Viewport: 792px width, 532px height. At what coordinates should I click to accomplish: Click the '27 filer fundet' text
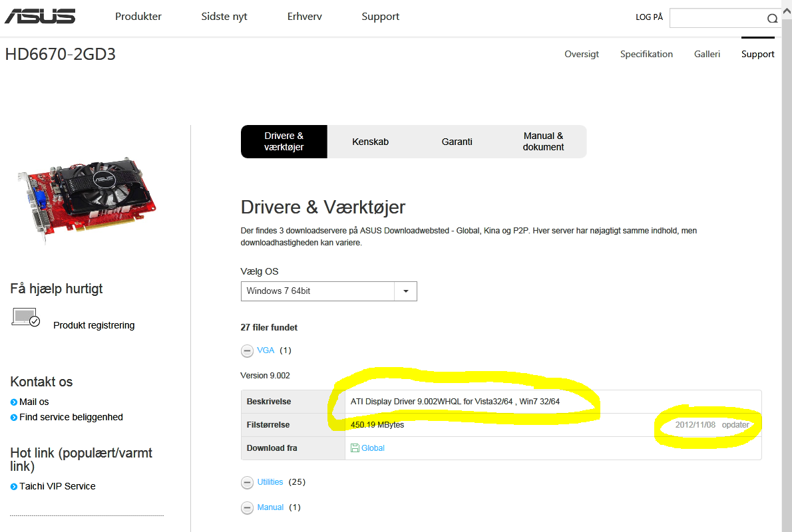pos(269,328)
